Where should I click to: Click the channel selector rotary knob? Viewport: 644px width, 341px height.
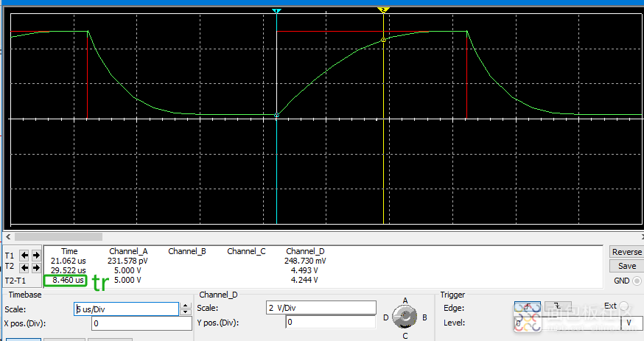[405, 317]
